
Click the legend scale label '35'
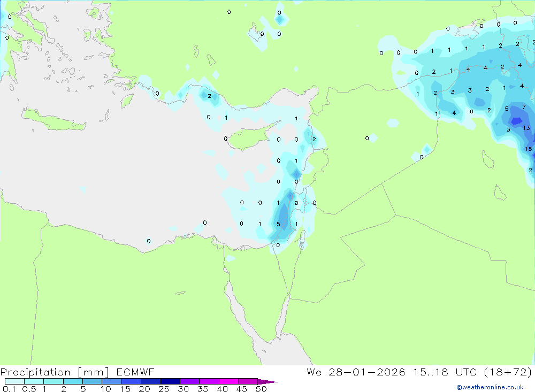tap(203, 389)
